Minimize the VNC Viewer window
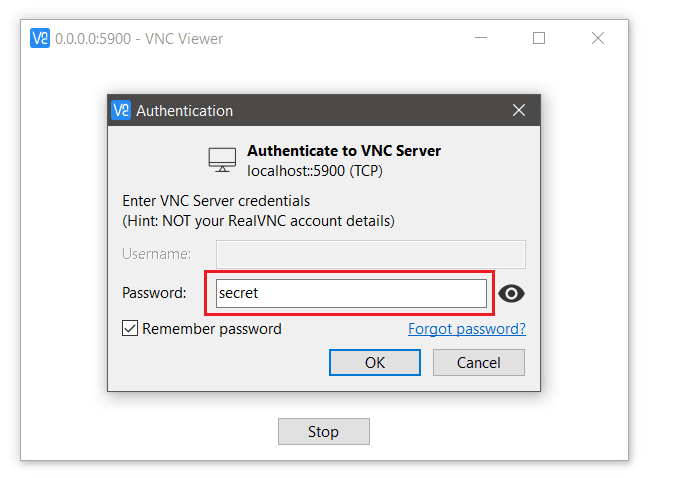 point(480,39)
